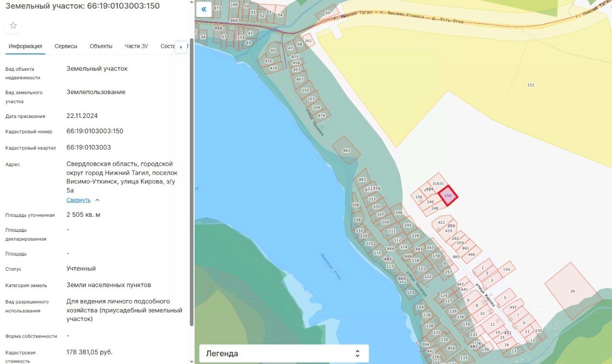The image size is (612, 364).
Task: Click cadastral number 66:19:0103003:150 value
Action: click(95, 131)
